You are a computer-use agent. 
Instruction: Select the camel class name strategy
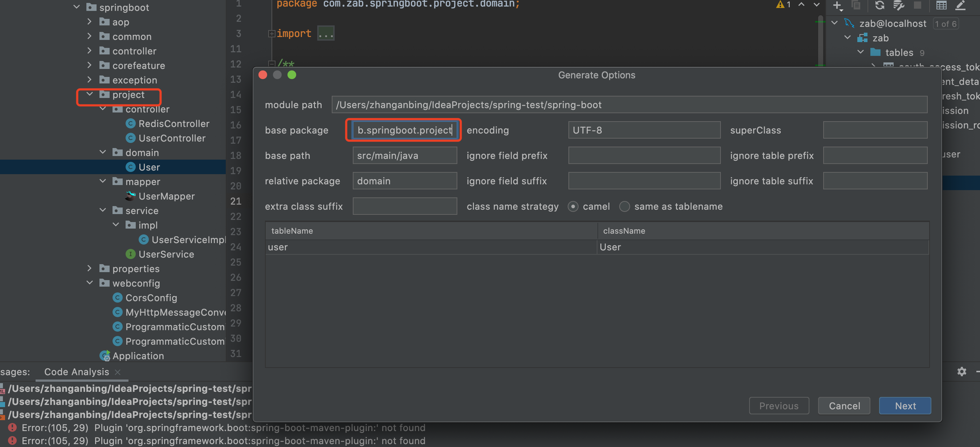tap(573, 206)
